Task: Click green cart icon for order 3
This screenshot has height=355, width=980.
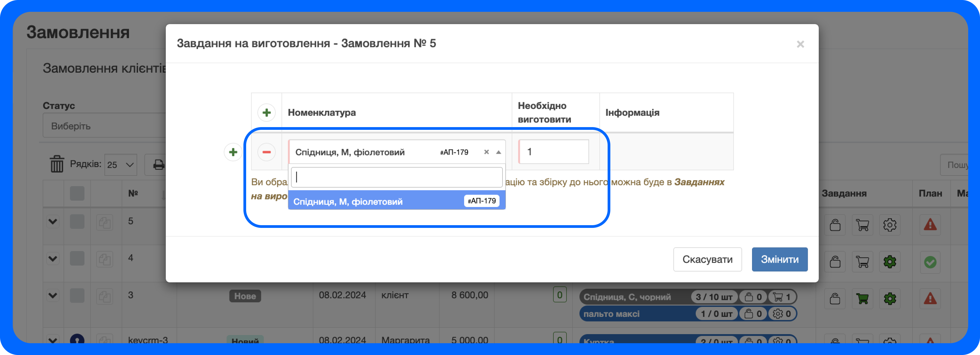Action: (862, 299)
